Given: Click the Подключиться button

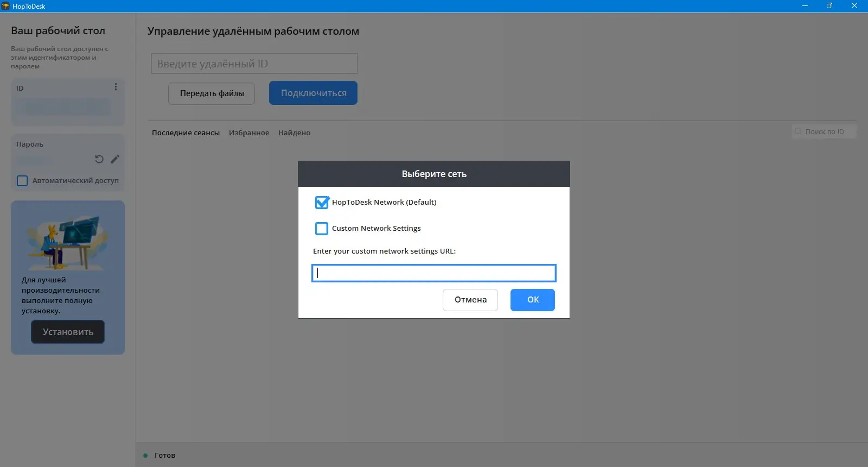Looking at the screenshot, I should coord(314,93).
